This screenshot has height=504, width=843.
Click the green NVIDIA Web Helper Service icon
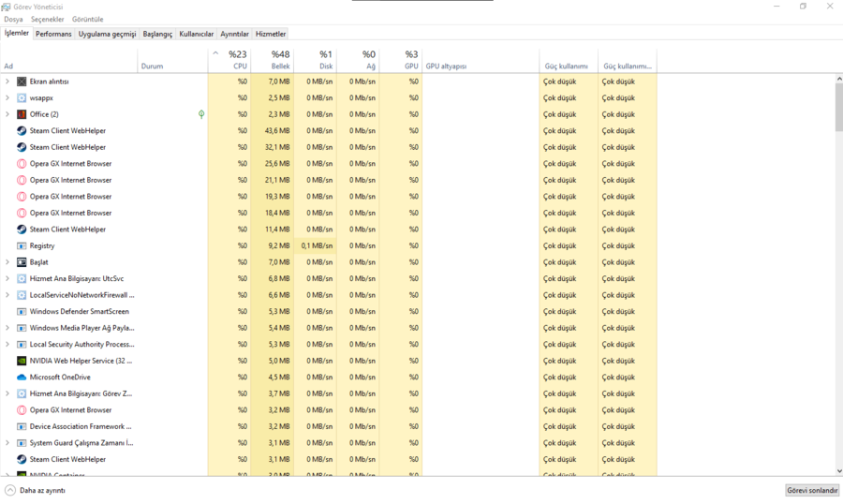(x=22, y=361)
